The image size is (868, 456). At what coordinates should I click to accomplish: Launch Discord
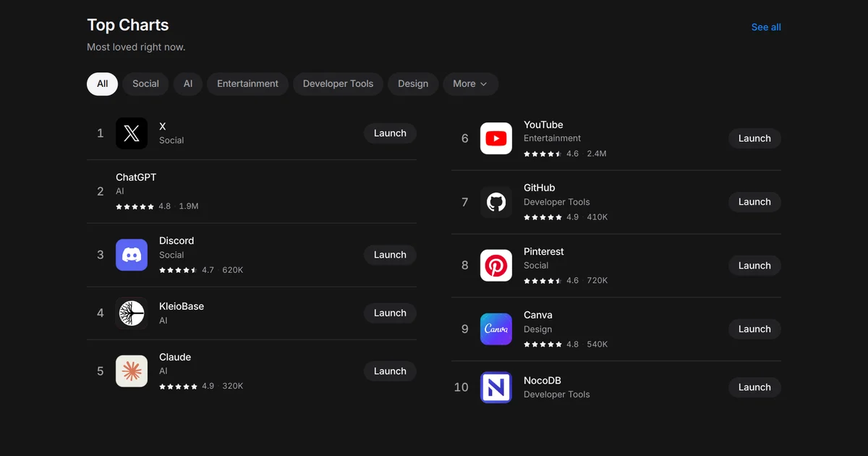[390, 255]
